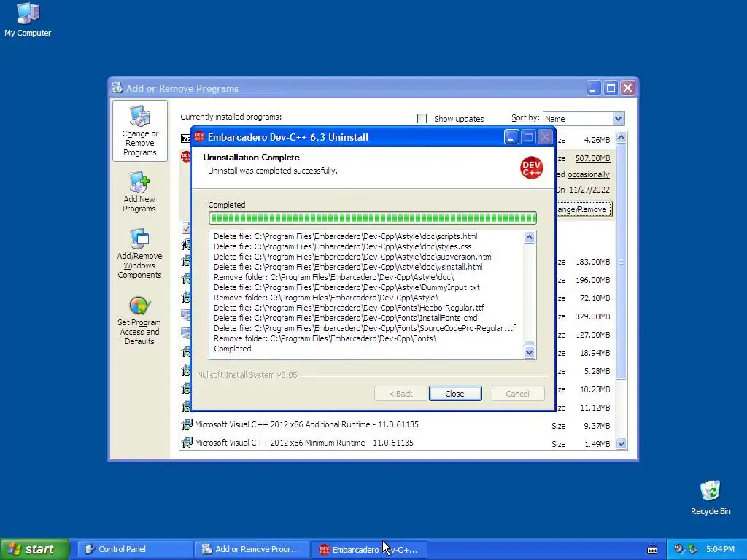Click the 183.00MB size value
Screen dimensions: 747x560
[592, 262]
